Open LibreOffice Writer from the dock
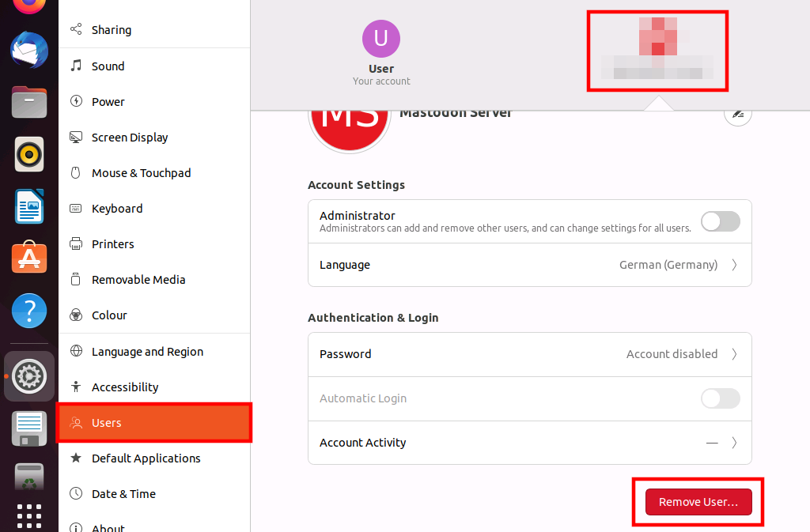The height and width of the screenshot is (532, 810). 29,206
